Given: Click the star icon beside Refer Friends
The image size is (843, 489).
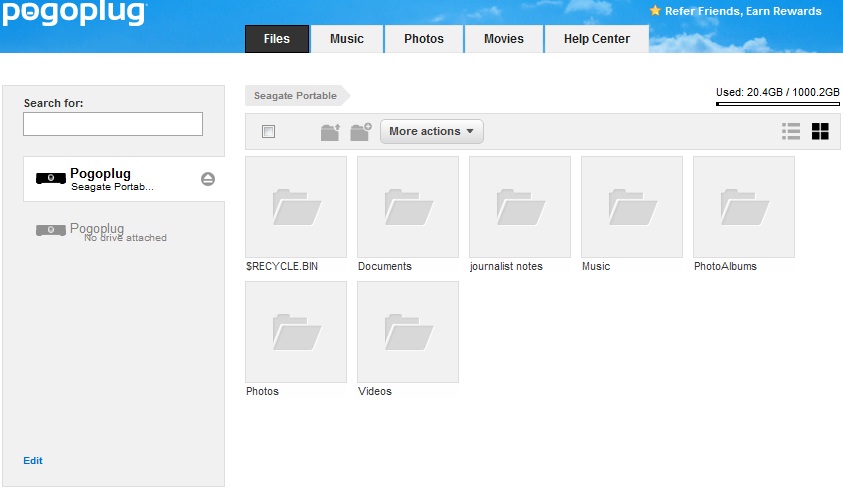Looking at the screenshot, I should click(x=655, y=11).
